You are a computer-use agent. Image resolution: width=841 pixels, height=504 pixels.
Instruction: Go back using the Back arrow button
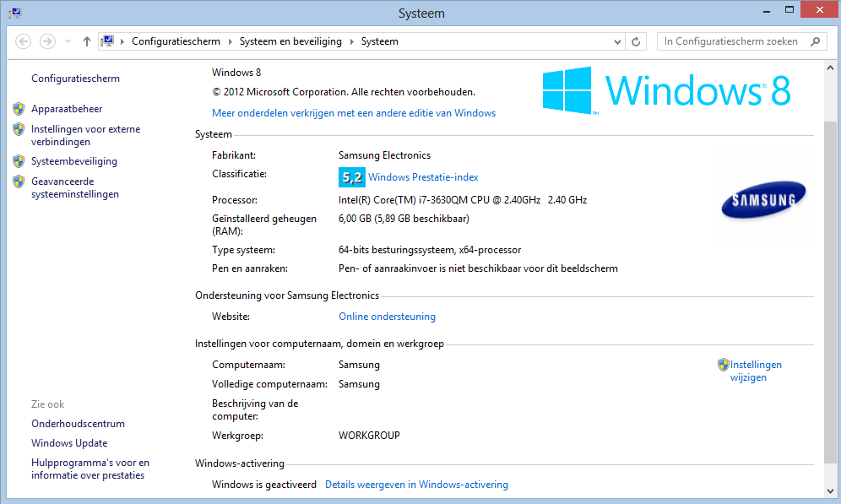click(x=23, y=41)
